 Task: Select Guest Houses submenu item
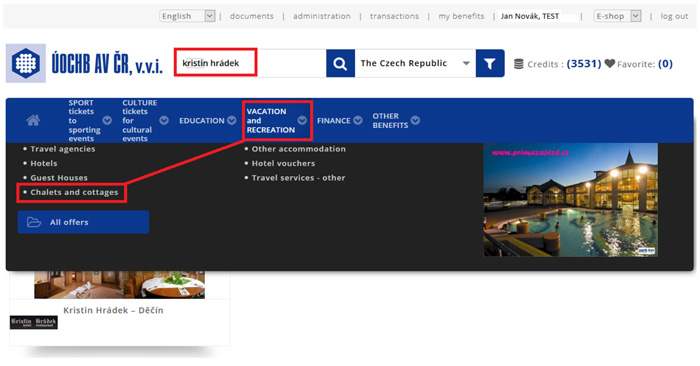point(59,178)
